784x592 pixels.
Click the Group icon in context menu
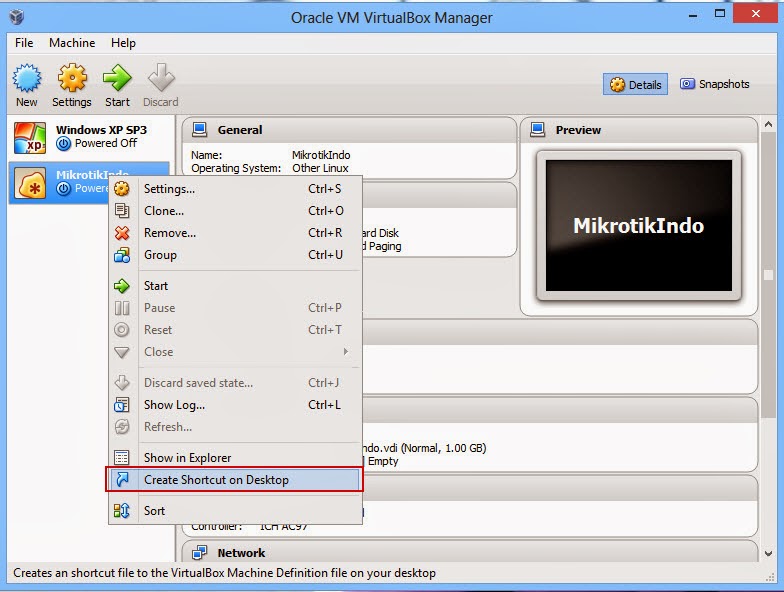click(122, 255)
